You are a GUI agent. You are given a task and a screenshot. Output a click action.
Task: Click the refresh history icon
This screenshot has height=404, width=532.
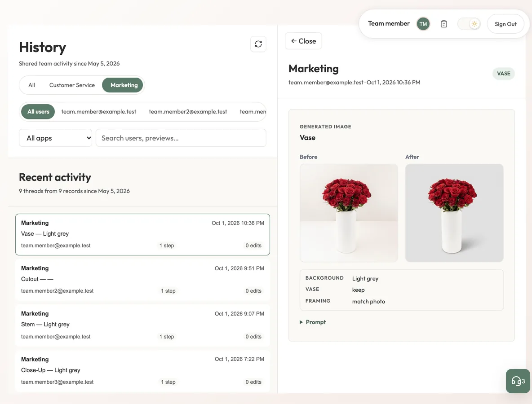258,44
